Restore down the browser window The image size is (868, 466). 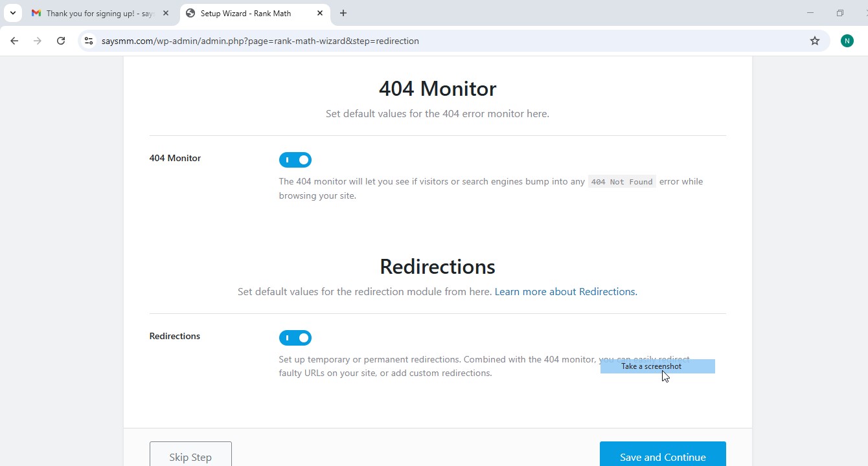tap(839, 13)
